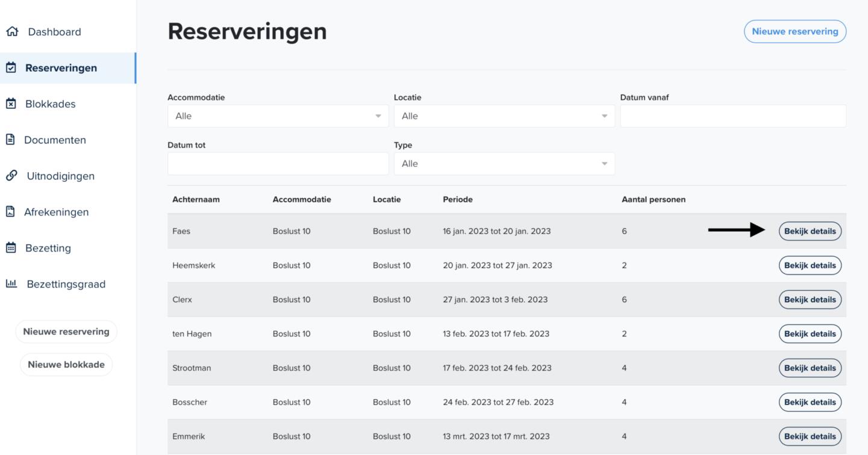The height and width of the screenshot is (455, 868).
Task: Click the Uitnodigingen link icon
Action: point(11,176)
